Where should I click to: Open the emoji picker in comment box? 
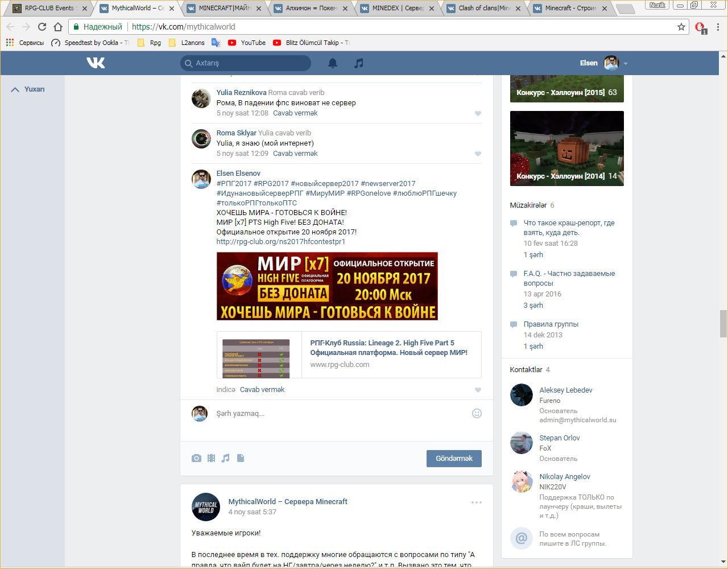click(477, 414)
